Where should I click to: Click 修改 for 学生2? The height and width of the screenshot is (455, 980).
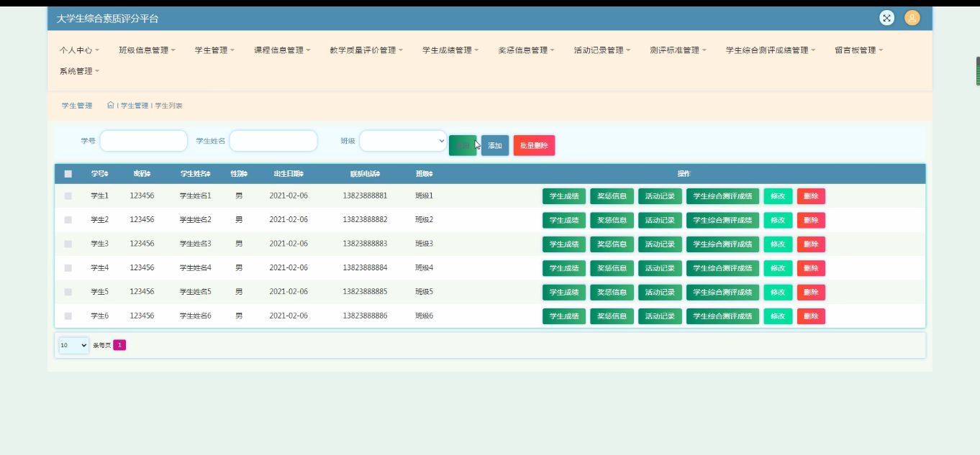(x=778, y=220)
